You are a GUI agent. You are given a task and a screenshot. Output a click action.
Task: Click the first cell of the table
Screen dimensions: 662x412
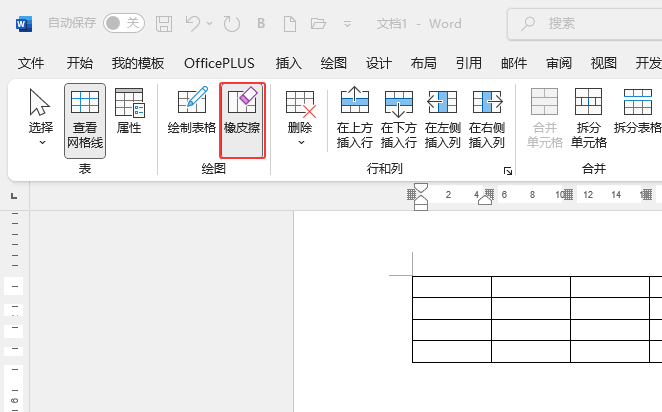[452, 287]
